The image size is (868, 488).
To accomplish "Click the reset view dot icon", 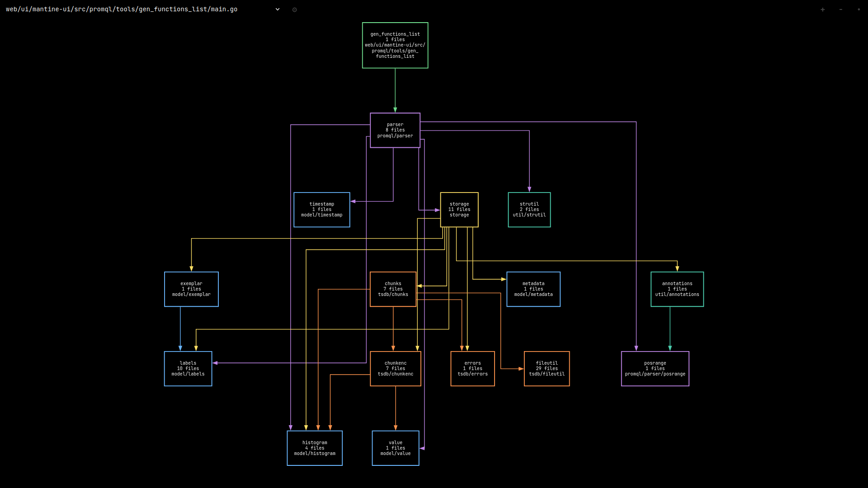I will click(x=859, y=9).
